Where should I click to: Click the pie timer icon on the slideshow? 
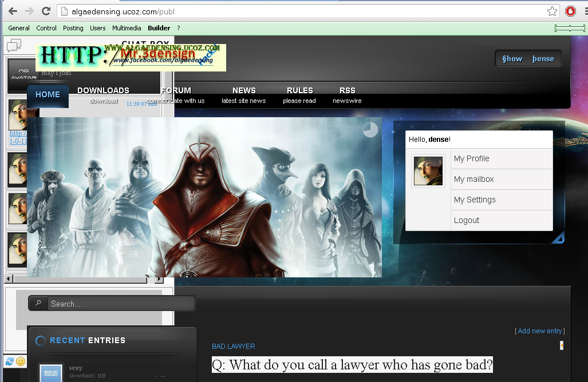(x=370, y=130)
